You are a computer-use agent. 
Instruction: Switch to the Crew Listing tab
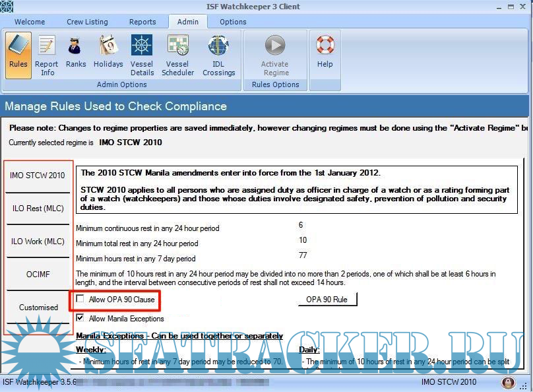tap(87, 22)
